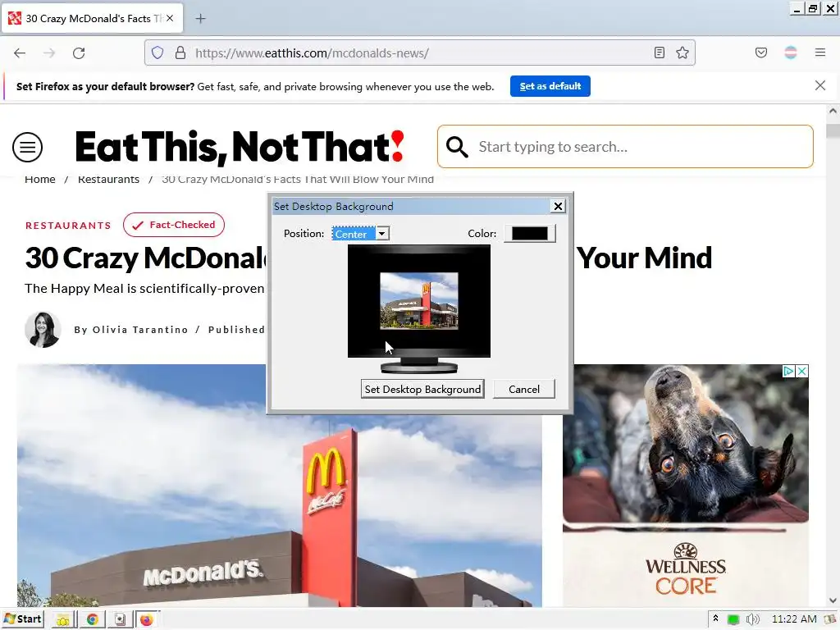The height and width of the screenshot is (630, 840).
Task: Click the green tray status icon
Action: 733,620
